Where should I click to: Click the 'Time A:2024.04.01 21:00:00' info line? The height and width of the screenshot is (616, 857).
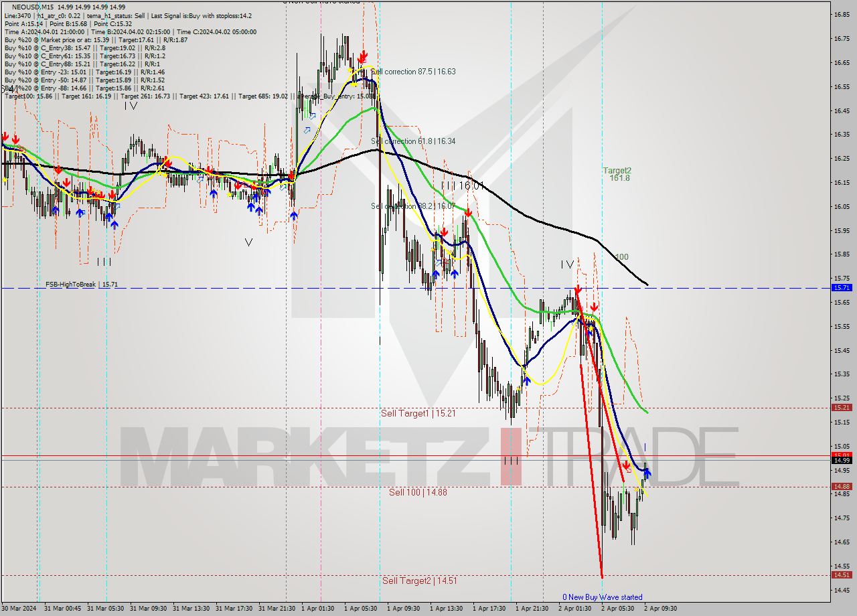[130, 31]
